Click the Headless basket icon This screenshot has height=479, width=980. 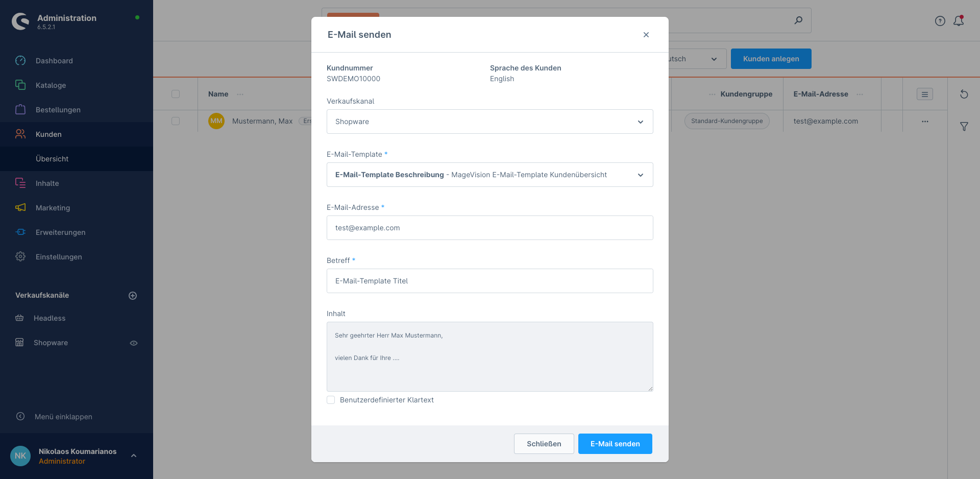tap(19, 318)
